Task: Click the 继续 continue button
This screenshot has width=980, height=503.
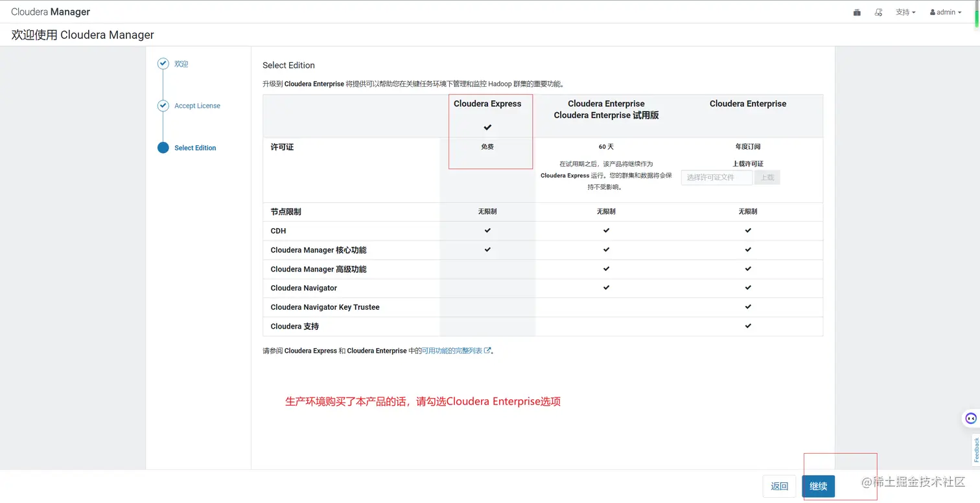Action: click(x=818, y=486)
